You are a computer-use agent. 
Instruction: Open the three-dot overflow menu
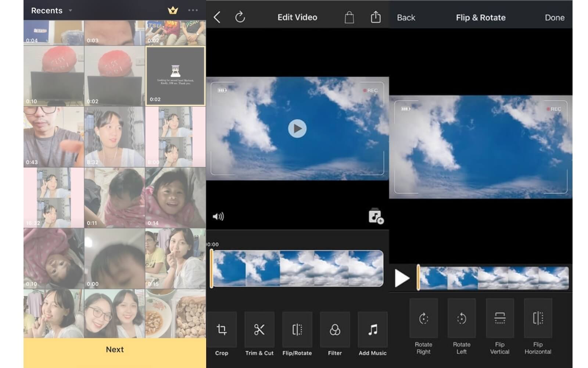point(193,10)
